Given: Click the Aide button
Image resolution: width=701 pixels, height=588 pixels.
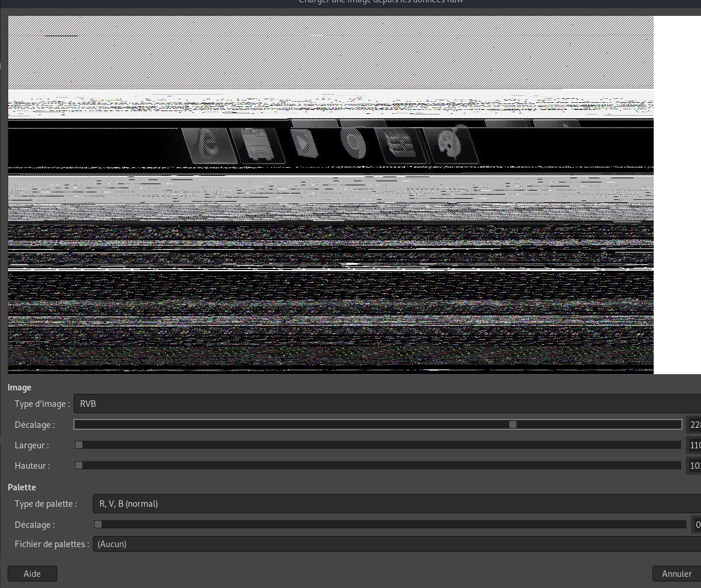Looking at the screenshot, I should point(32,574).
